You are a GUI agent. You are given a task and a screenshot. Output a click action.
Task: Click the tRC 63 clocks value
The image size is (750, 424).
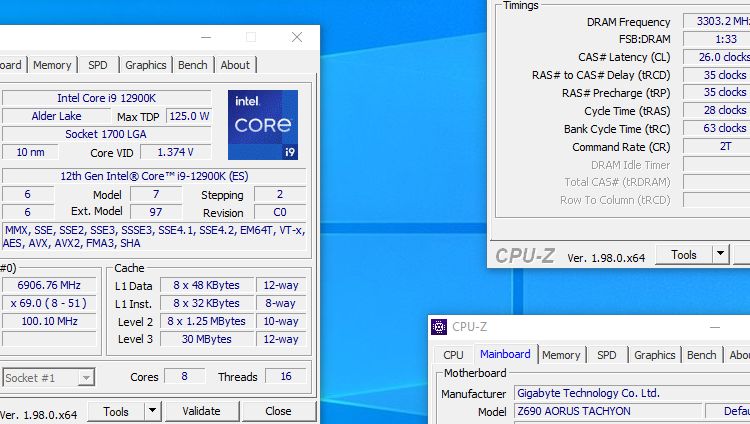pos(717,128)
